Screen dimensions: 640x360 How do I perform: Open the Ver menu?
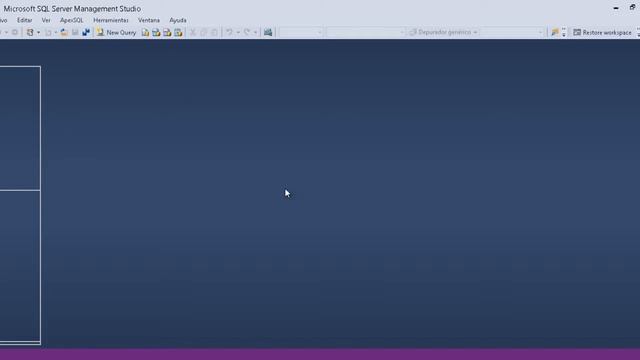46,20
